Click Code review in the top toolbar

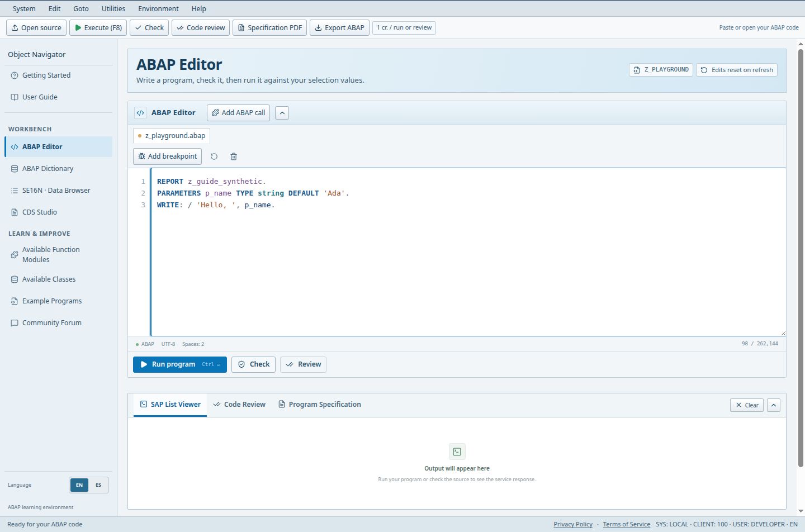coord(201,28)
